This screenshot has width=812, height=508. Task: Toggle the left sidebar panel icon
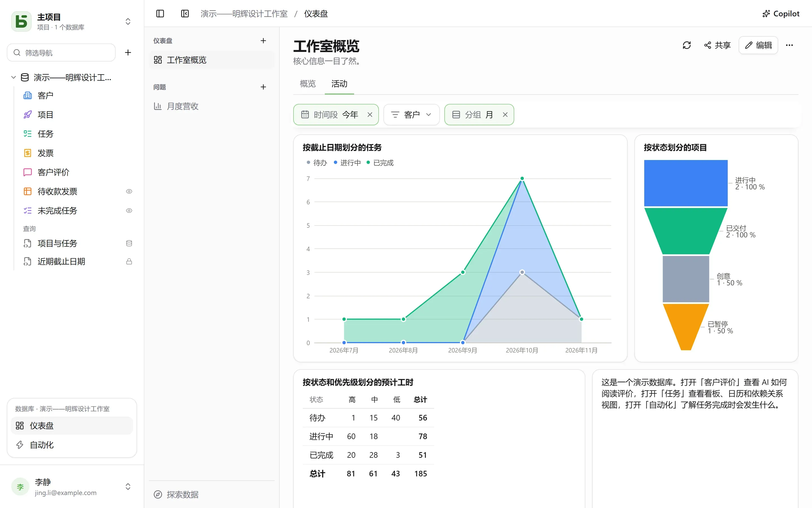click(x=160, y=14)
